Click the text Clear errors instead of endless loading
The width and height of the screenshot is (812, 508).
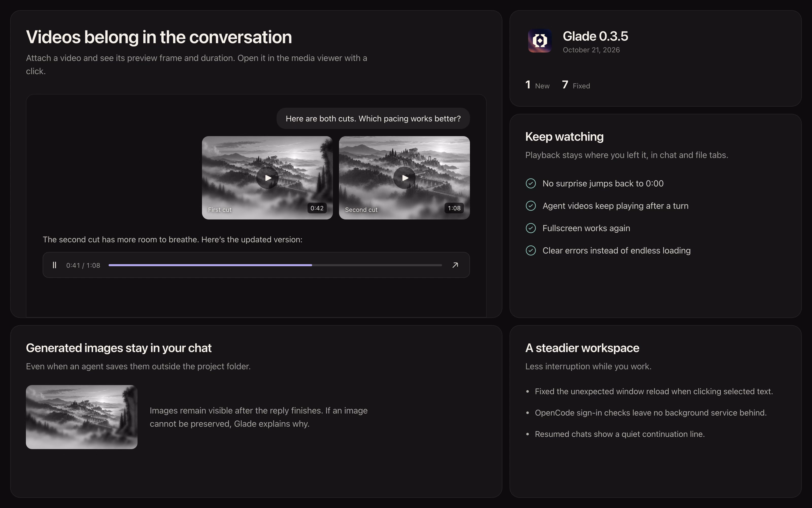tap(616, 251)
